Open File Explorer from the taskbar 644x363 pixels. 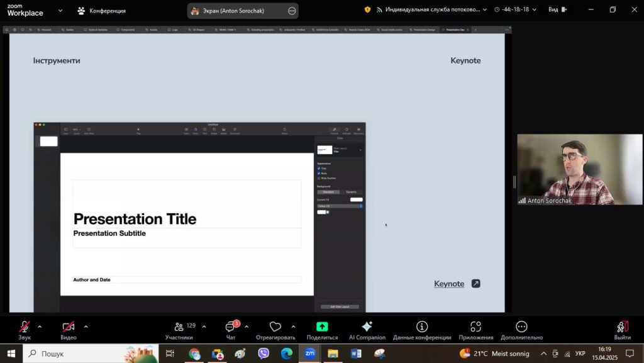click(x=333, y=353)
